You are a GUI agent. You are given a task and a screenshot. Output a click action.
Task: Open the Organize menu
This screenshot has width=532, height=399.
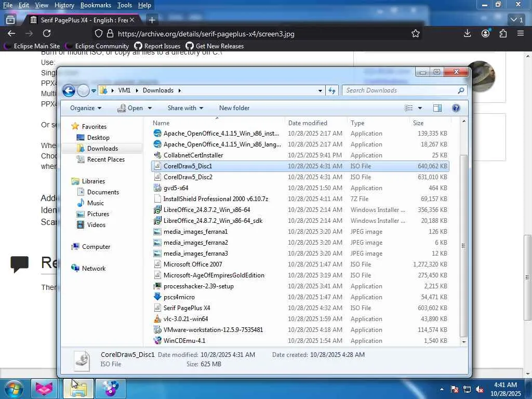(86, 108)
